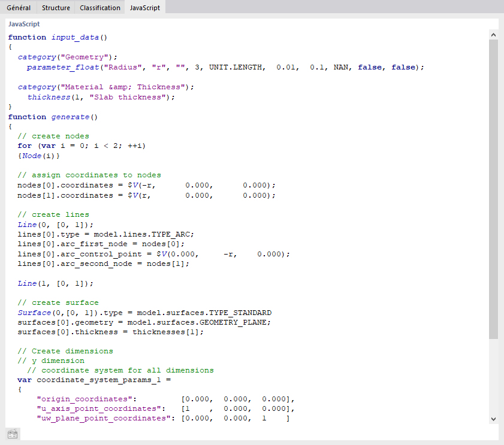
Task: Click the 'for (var i = 0; i < 2; ++i)' line
Action: (82, 146)
